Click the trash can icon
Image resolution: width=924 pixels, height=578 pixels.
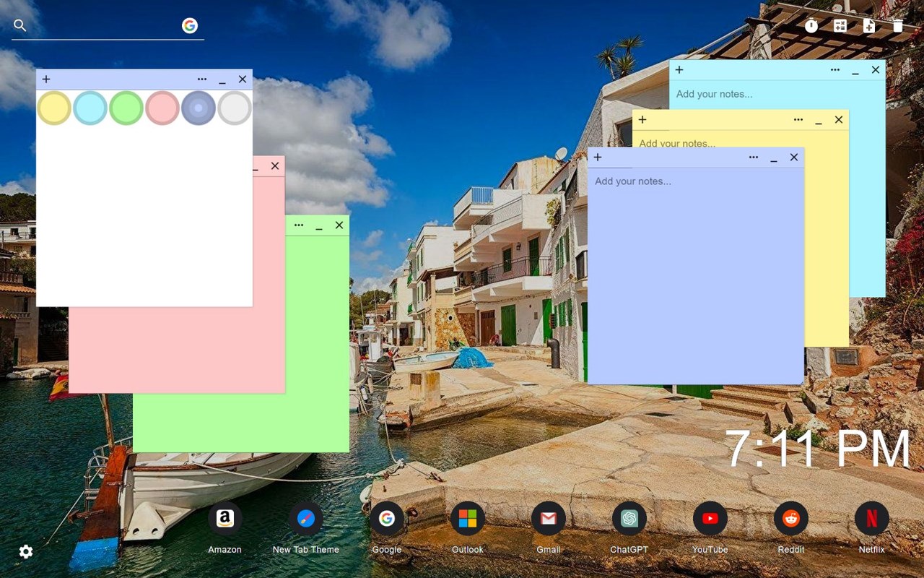(897, 26)
